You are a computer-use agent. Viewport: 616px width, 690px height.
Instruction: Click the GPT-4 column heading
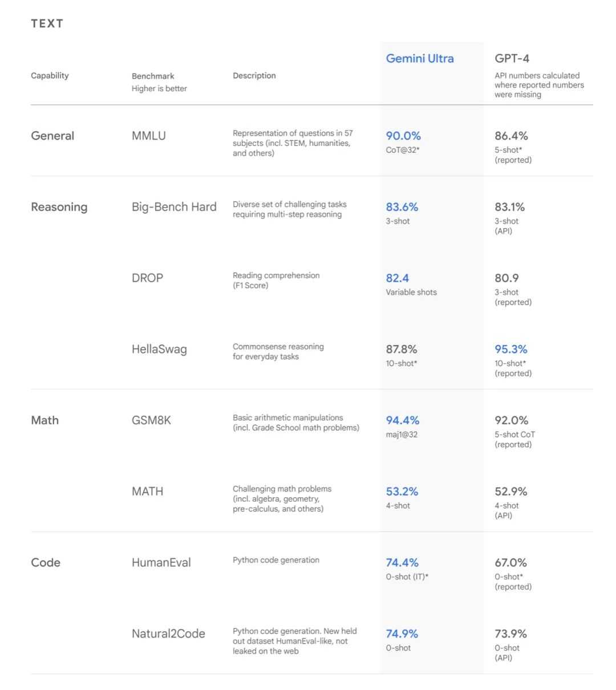pos(512,58)
